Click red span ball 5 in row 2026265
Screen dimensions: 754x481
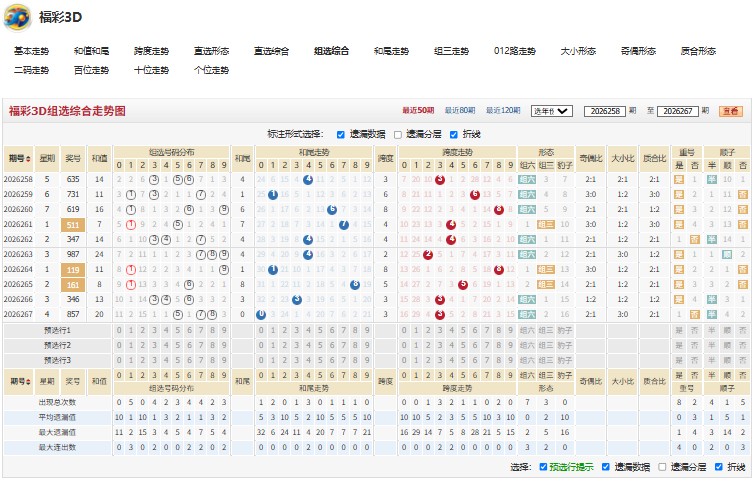[463, 284]
